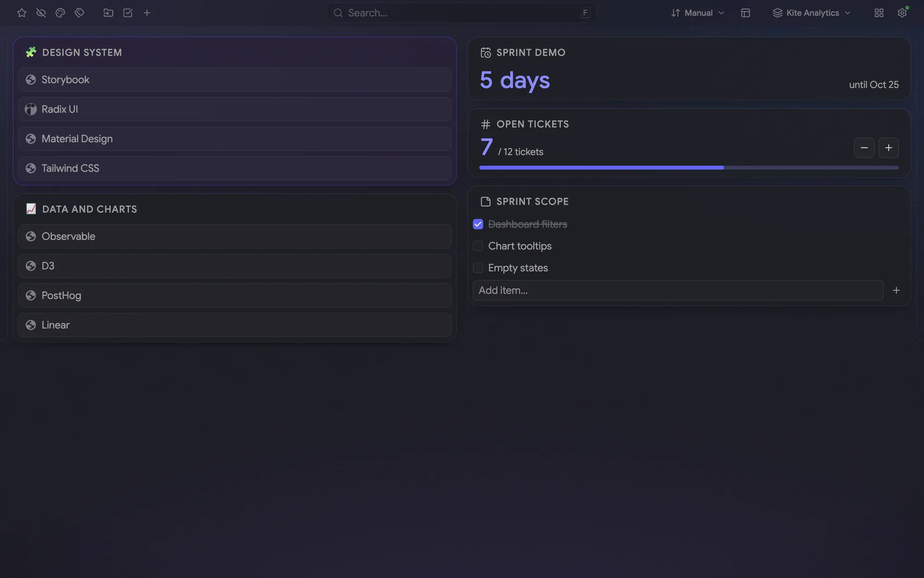
Task: Click the Tailwind CSS globe icon
Action: (31, 168)
